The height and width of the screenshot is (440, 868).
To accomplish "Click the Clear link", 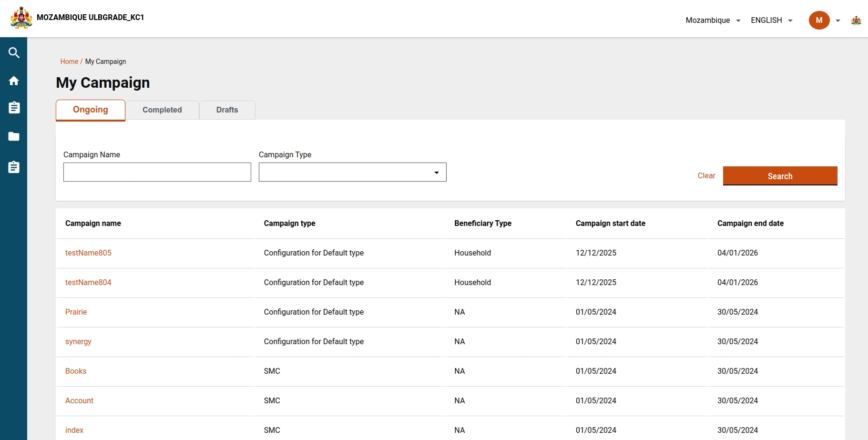I will click(x=706, y=176).
